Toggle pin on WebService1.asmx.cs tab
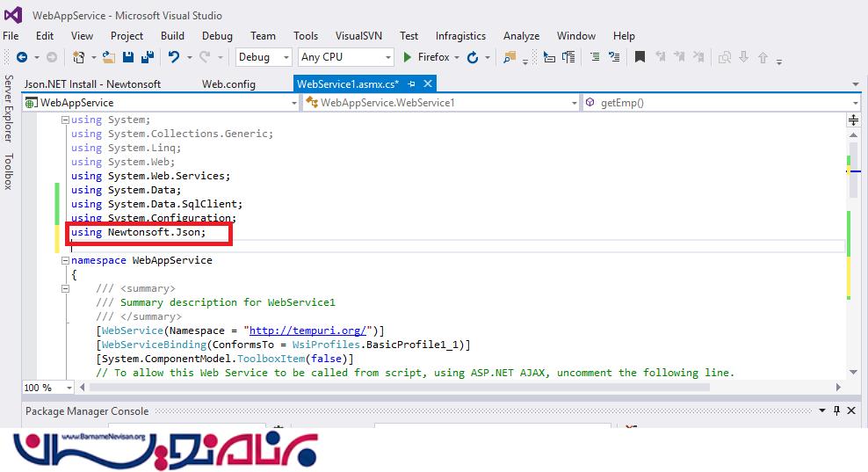Image resolution: width=868 pixels, height=472 pixels. pos(412,84)
